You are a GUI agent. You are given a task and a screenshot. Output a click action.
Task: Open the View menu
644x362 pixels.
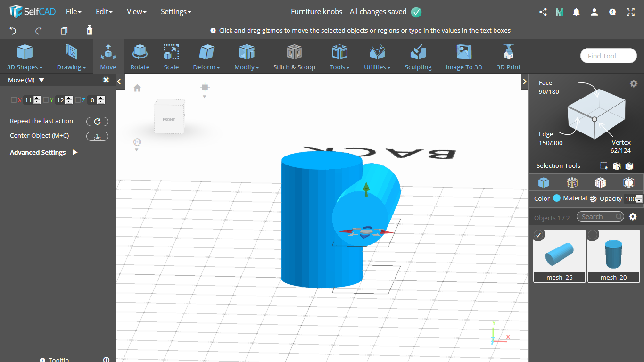coord(137,12)
